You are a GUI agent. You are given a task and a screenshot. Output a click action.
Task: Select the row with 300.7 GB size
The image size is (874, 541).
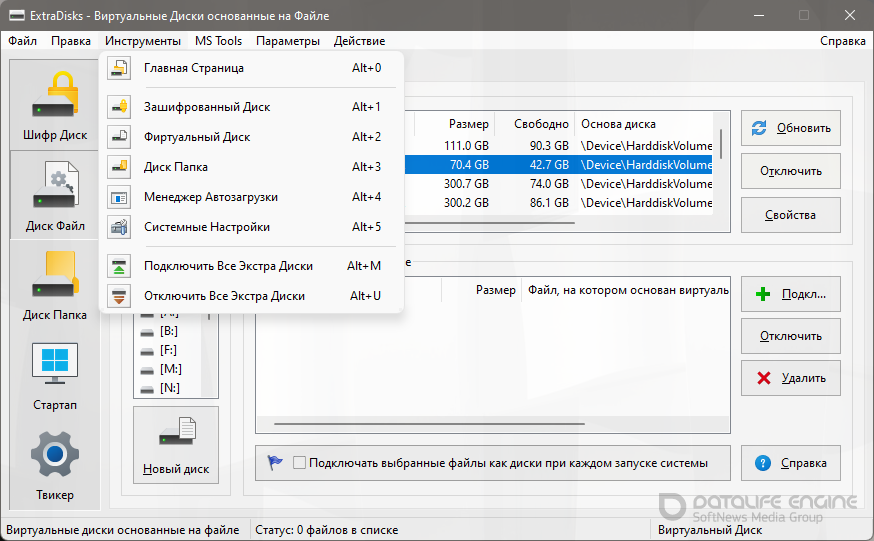pyautogui.click(x=559, y=184)
